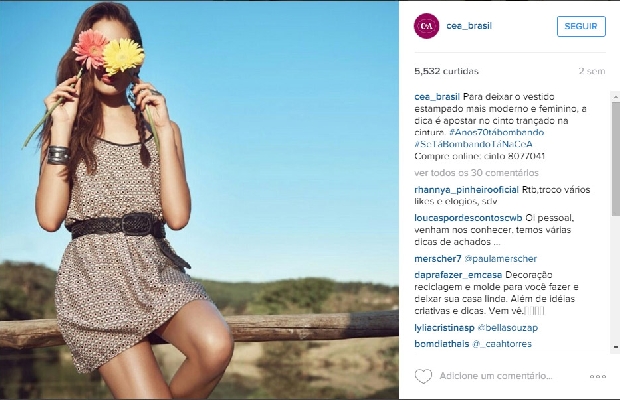Click the 'Adicione um comentário' input field

pos(496,376)
